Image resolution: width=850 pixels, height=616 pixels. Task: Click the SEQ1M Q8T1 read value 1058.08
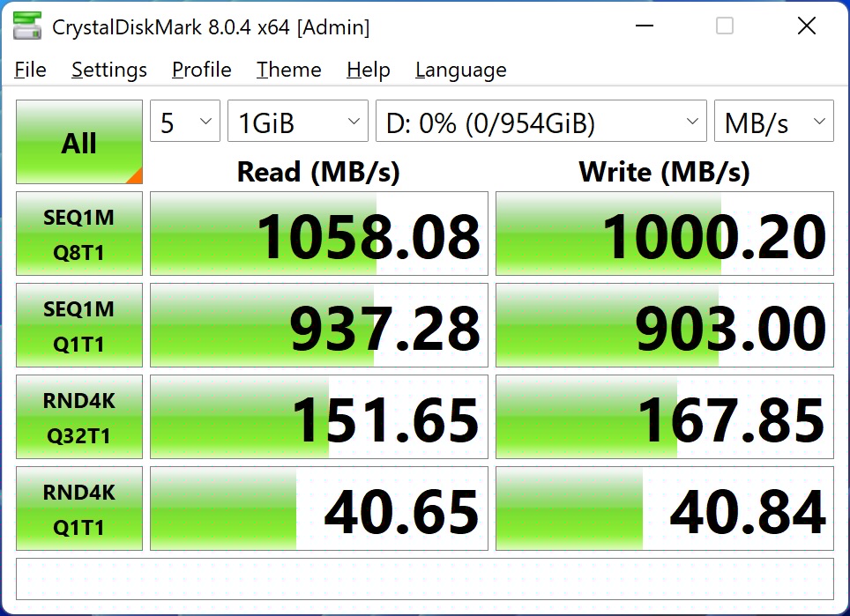(319, 234)
